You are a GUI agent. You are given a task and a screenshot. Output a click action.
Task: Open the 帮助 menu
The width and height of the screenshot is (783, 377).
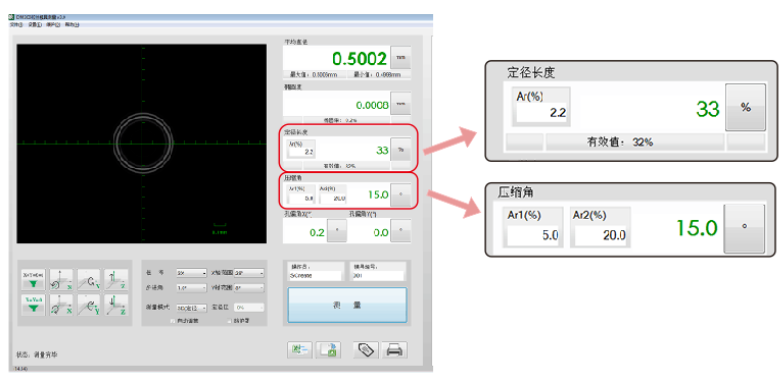pyautogui.click(x=72, y=24)
